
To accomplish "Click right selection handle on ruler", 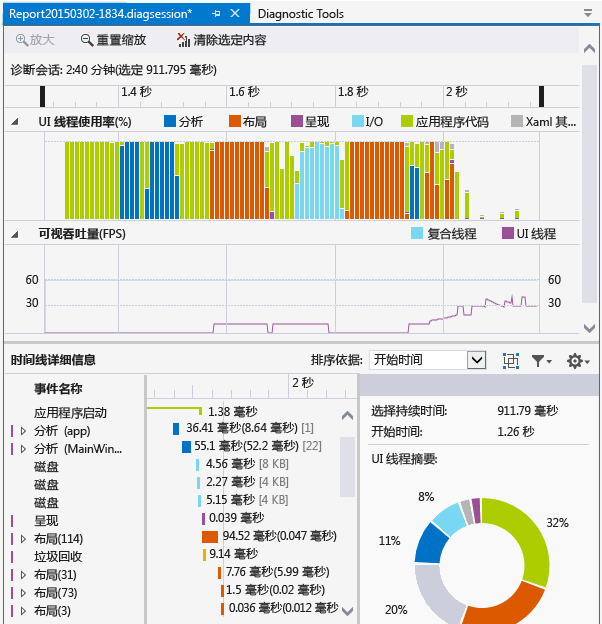I will [542, 97].
